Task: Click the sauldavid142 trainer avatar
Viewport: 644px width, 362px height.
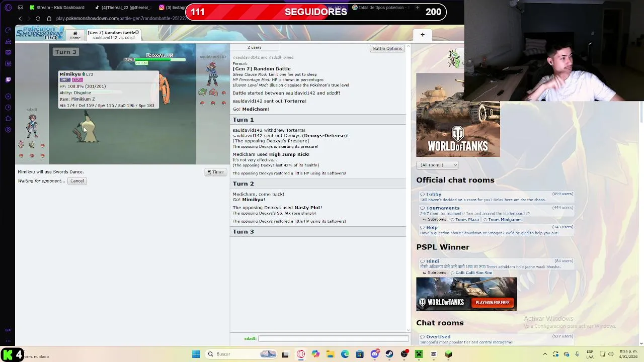Action: 212,73
